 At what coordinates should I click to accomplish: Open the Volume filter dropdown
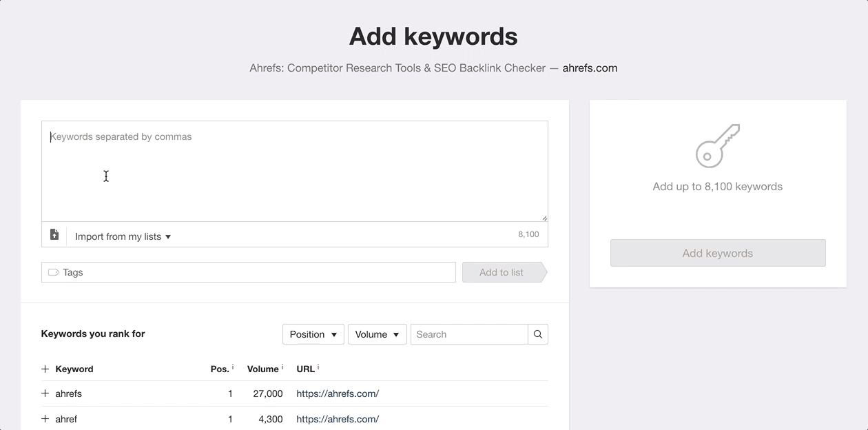[x=377, y=334]
